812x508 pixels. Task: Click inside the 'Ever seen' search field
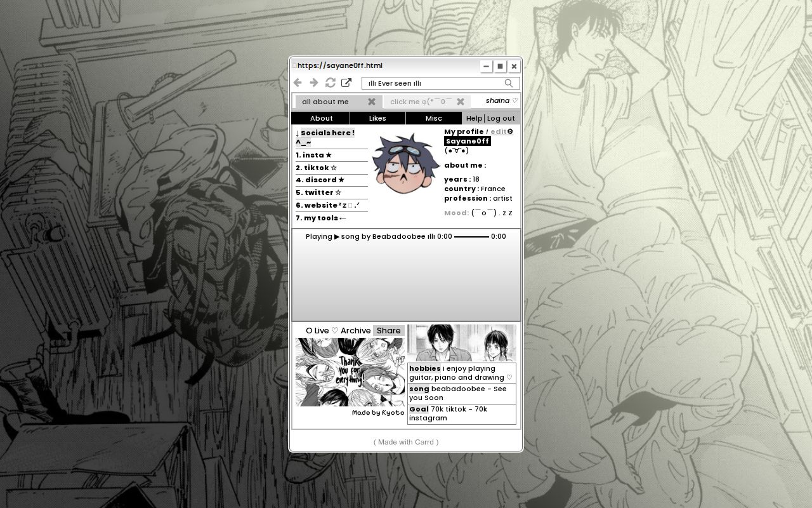tap(419, 83)
